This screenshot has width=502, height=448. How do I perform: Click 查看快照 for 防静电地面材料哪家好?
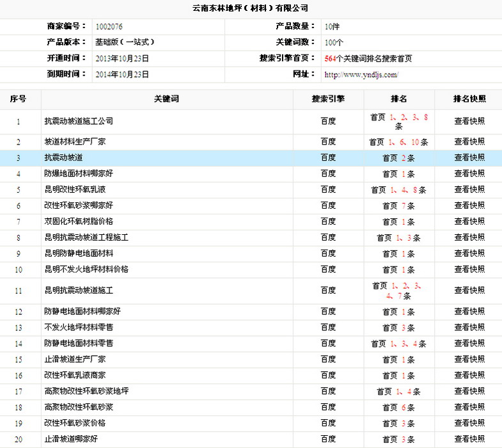pyautogui.click(x=469, y=312)
